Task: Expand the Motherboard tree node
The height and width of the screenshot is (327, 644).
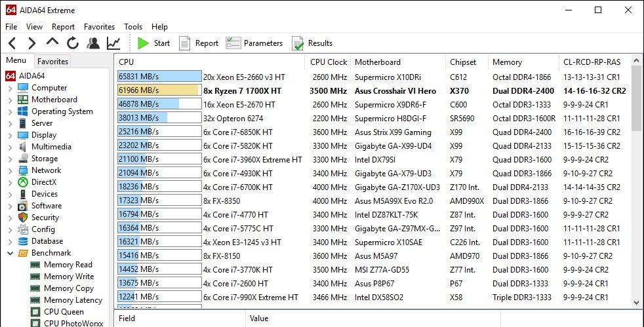Action: point(10,100)
